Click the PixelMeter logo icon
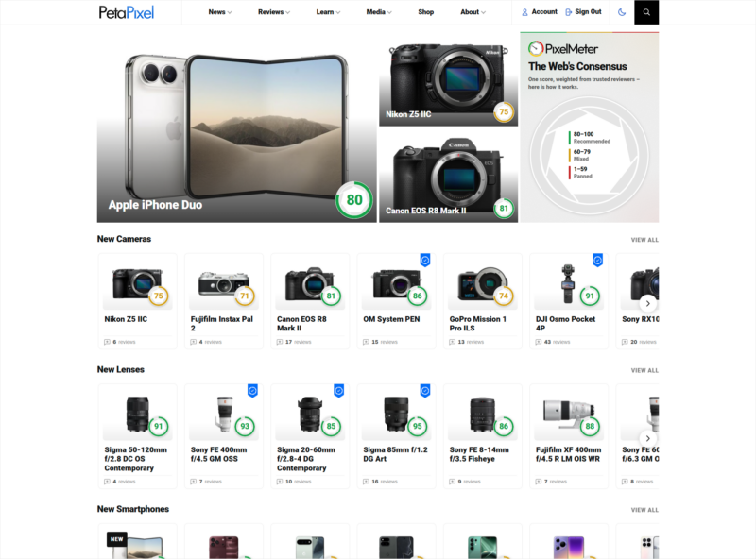 coord(536,49)
